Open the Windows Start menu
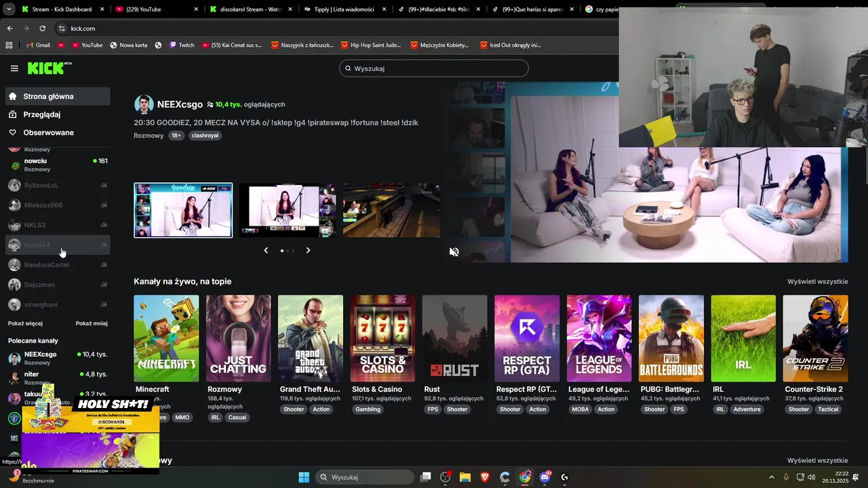Image resolution: width=868 pixels, height=488 pixels. pyautogui.click(x=304, y=477)
